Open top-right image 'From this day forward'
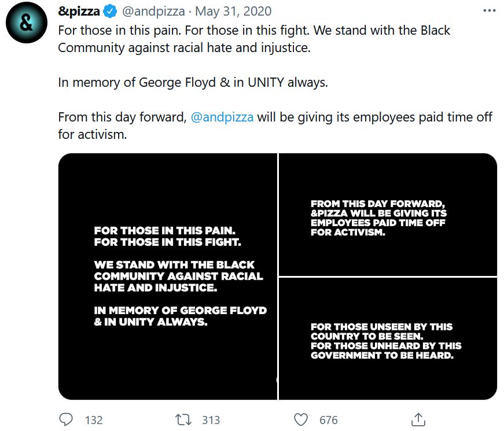Viewport: 504px width, 431px height. 388,214
